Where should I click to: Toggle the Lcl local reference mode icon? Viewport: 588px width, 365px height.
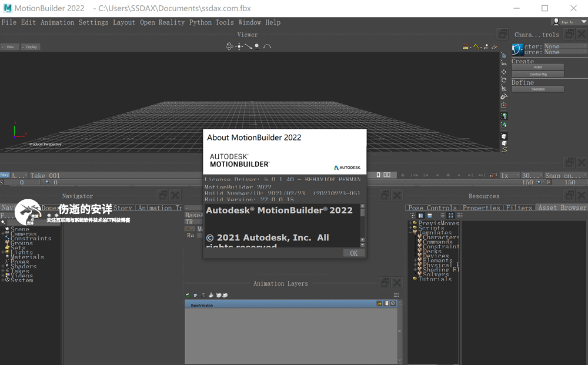[504, 63]
